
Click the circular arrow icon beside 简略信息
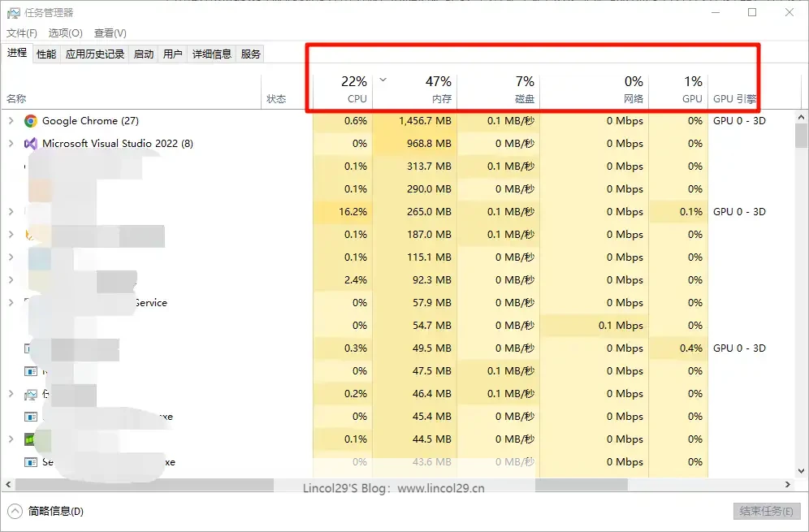[15, 511]
